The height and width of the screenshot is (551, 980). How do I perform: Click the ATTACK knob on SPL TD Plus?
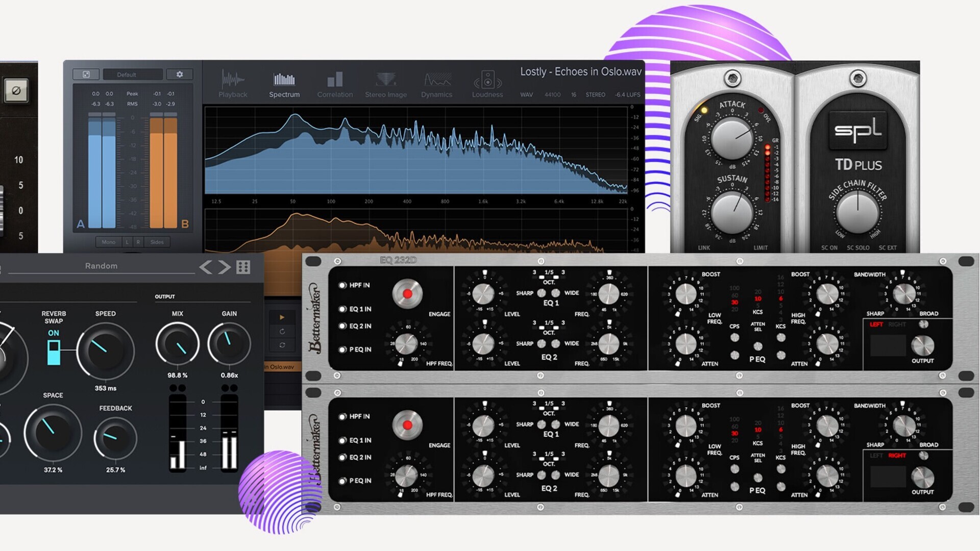click(732, 139)
